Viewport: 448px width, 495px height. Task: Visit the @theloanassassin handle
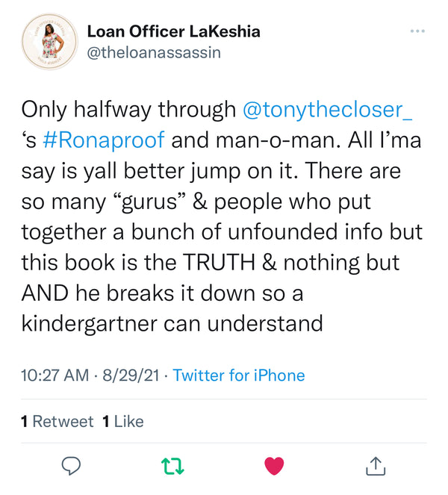click(154, 53)
